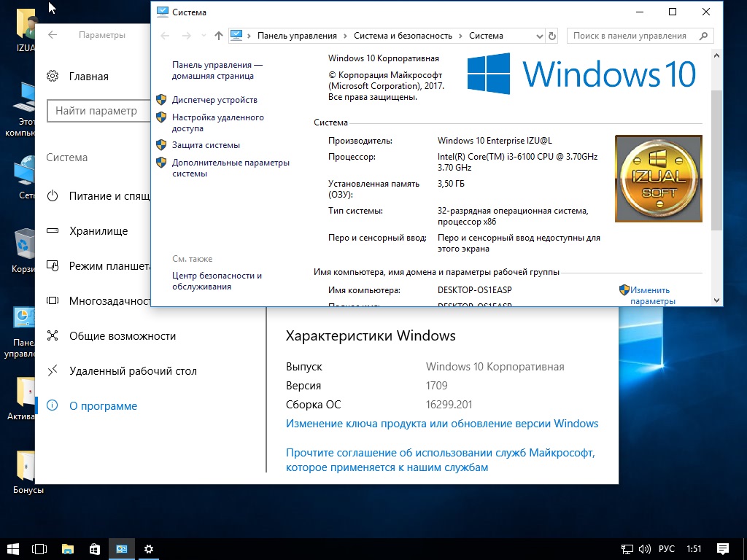Open network icon in system tray
747x560 pixels.
coord(627,549)
